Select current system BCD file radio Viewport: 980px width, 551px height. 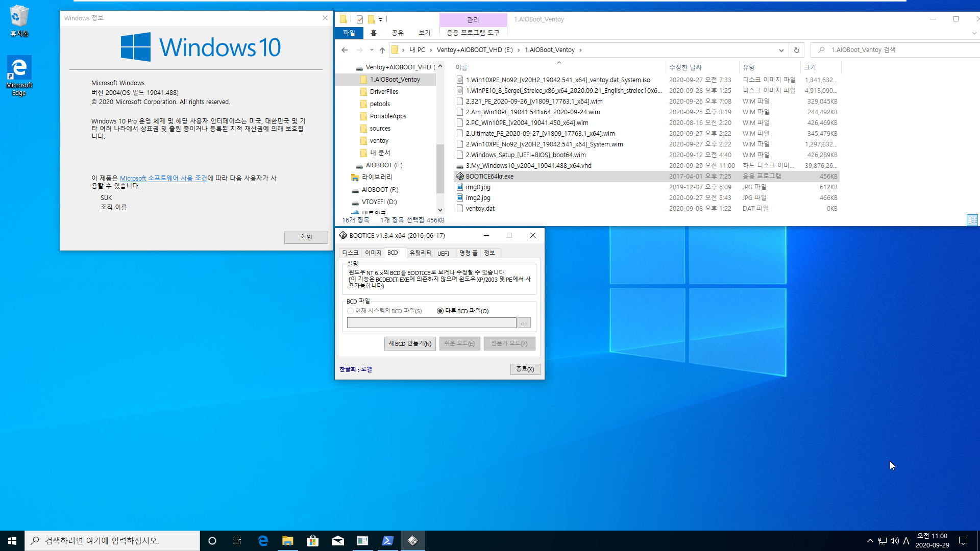pyautogui.click(x=350, y=311)
